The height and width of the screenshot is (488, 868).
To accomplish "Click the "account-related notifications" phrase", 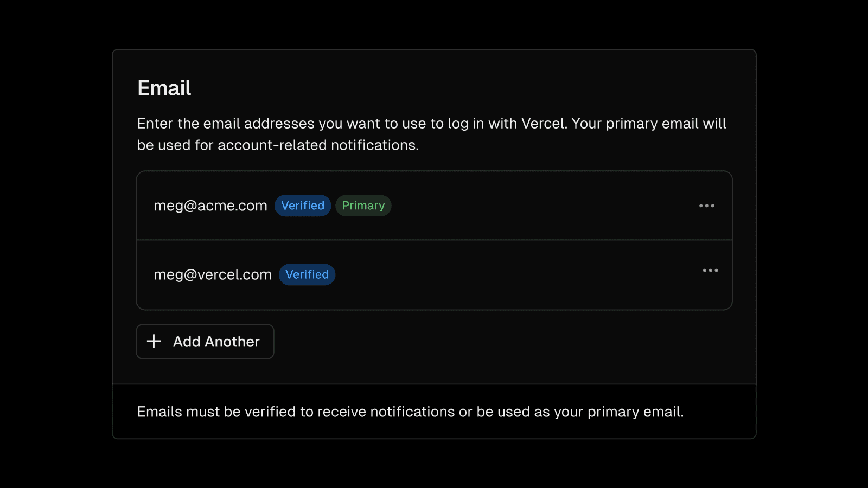I will click(318, 145).
